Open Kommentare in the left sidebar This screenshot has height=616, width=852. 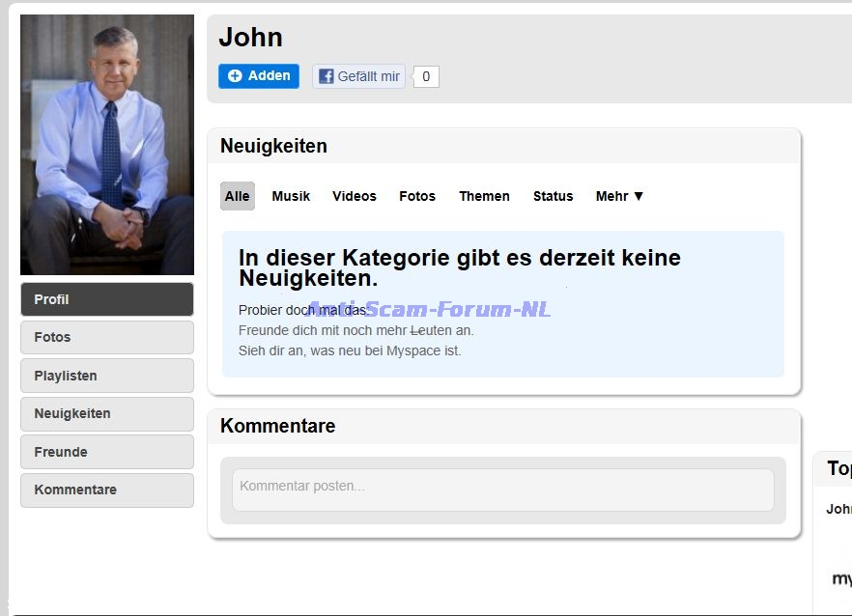[x=107, y=490]
